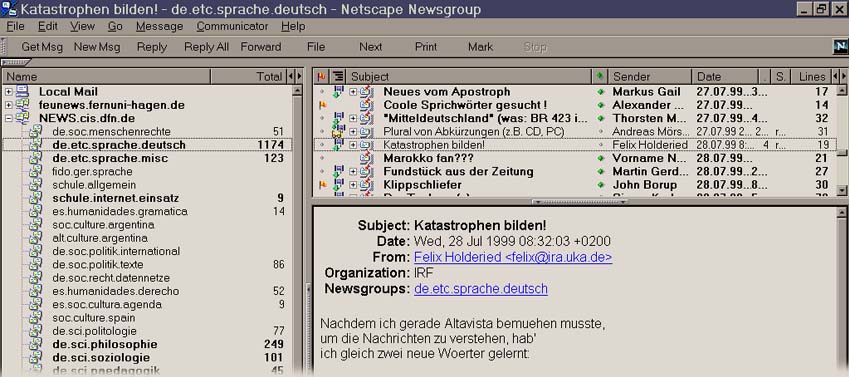Sort messages by Subject column
Viewport: 849px width, 377px height.
pyautogui.click(x=469, y=76)
